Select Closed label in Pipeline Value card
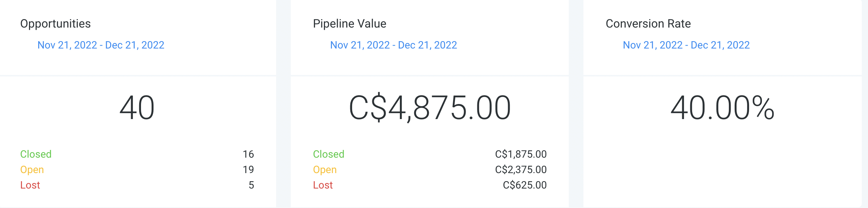The width and height of the screenshot is (868, 208). [328, 154]
